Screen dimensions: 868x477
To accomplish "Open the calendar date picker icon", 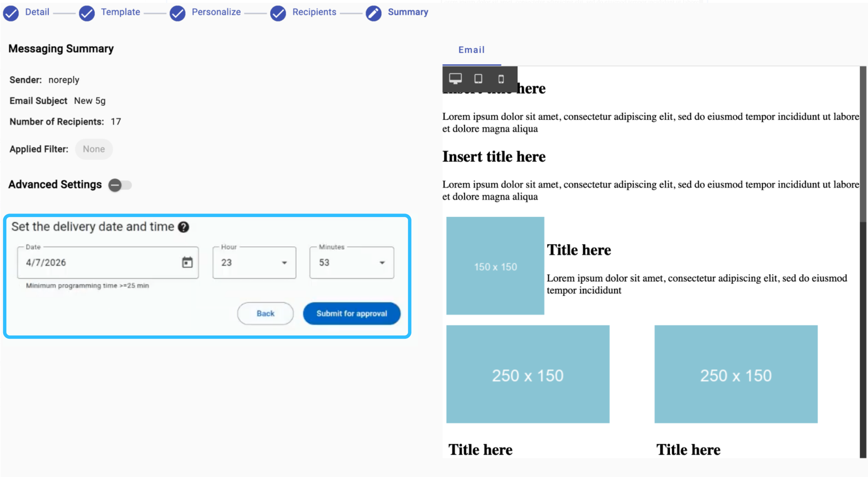I will click(187, 262).
